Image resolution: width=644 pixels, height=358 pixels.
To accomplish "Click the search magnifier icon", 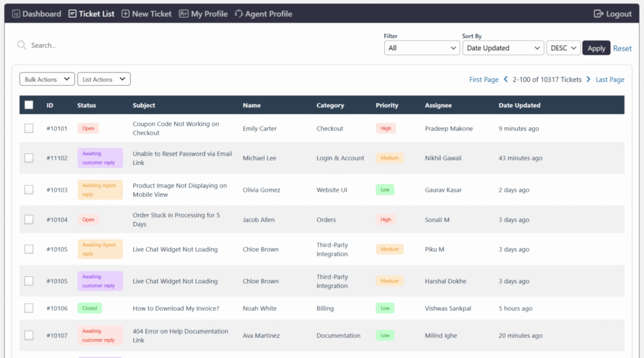I will 22,45.
